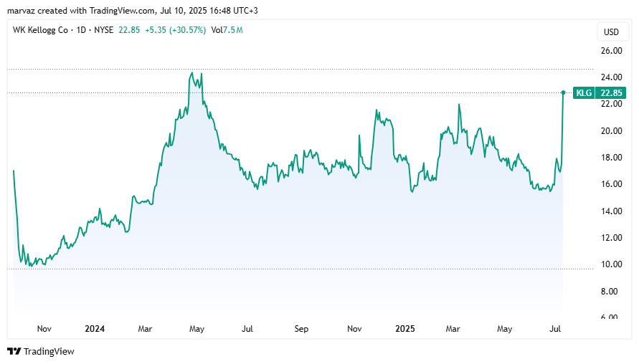639x364 pixels.
Task: Click the 14.00 price axis label
Action: point(611,211)
